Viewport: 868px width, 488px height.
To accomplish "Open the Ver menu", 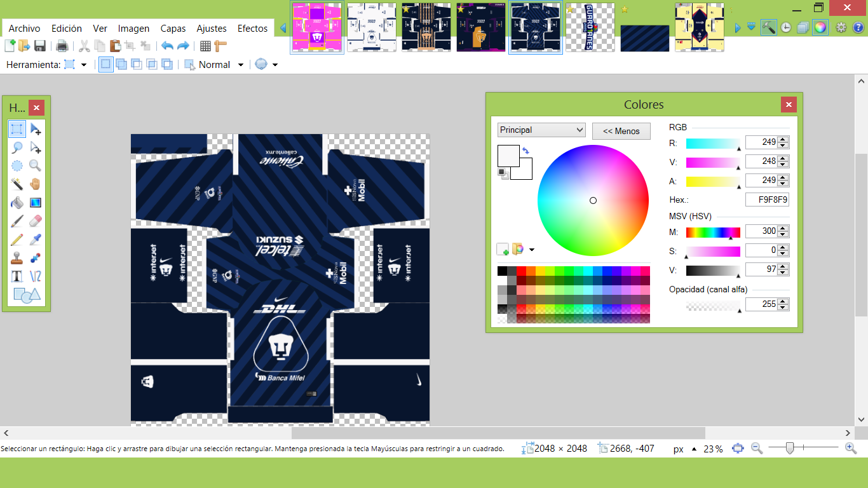I will 100,28.
